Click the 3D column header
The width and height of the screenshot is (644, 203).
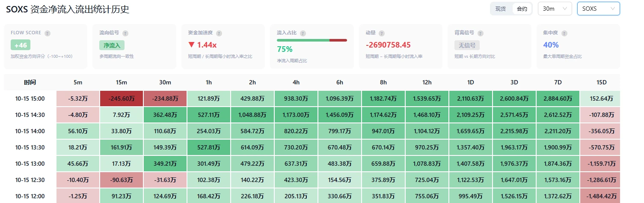click(x=514, y=82)
